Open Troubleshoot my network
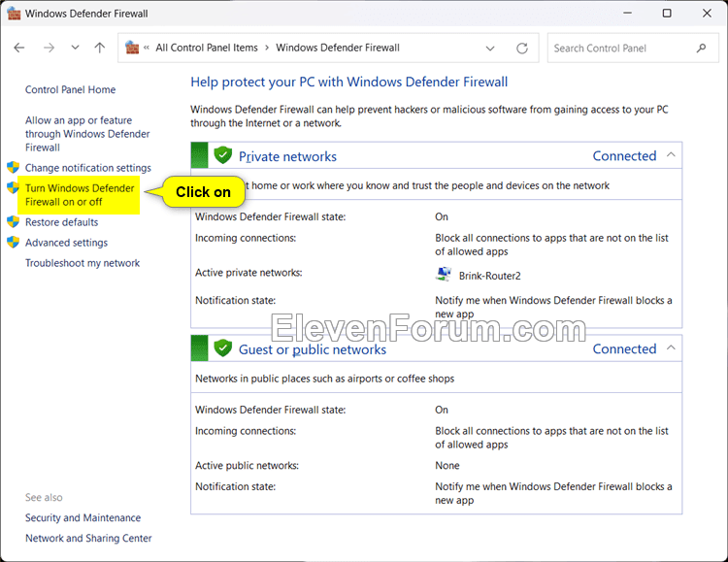This screenshot has height=562, width=728. (83, 263)
